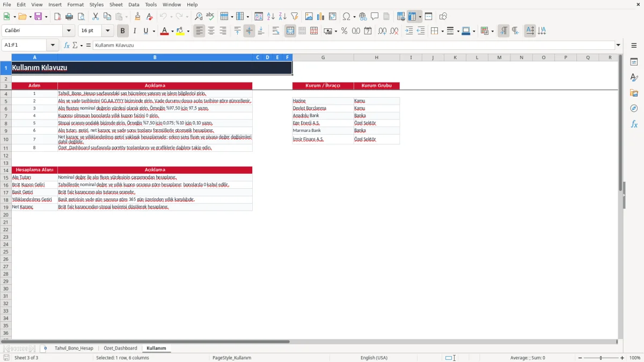Toggle AutoFilter

point(294,17)
